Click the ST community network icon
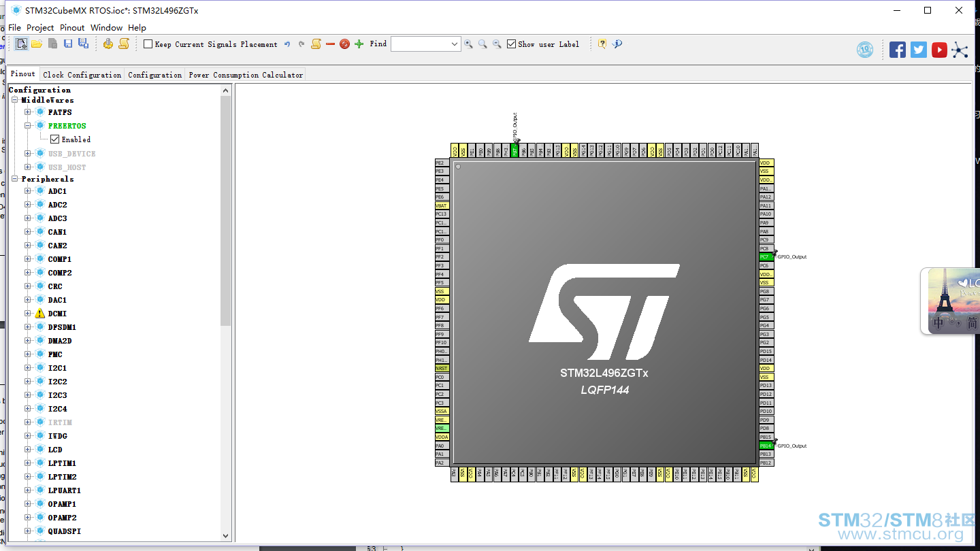This screenshot has height=551, width=980. point(960,50)
